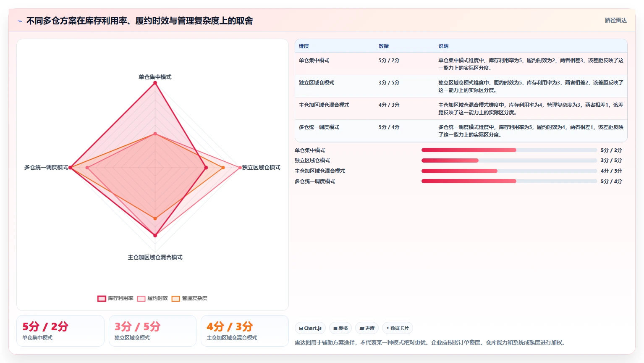Click the 多仓统一调度模式 radar axis label
Image resolution: width=644 pixels, height=363 pixels.
coord(46,167)
